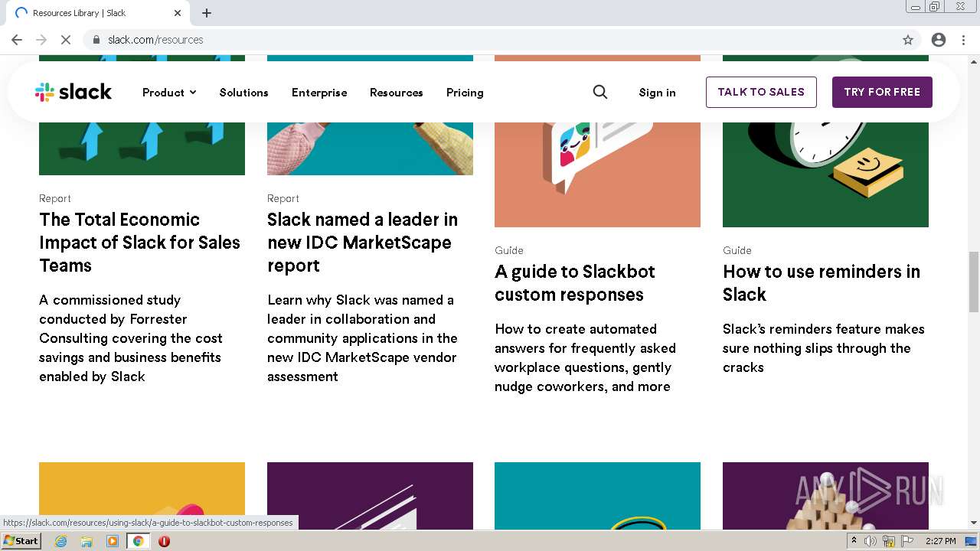Go to the Pricing page

click(x=465, y=93)
